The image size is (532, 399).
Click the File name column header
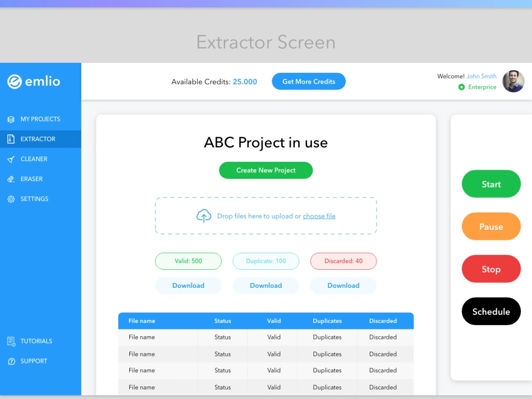point(142,321)
